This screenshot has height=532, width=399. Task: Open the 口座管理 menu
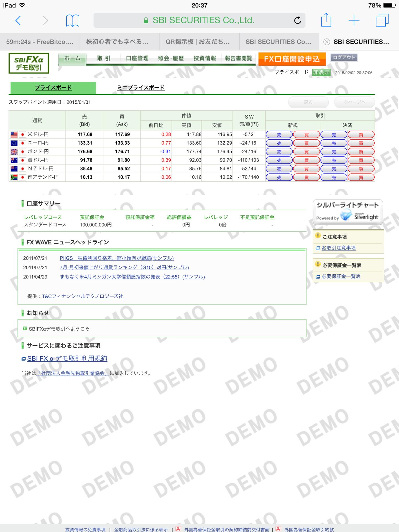pyautogui.click(x=137, y=58)
